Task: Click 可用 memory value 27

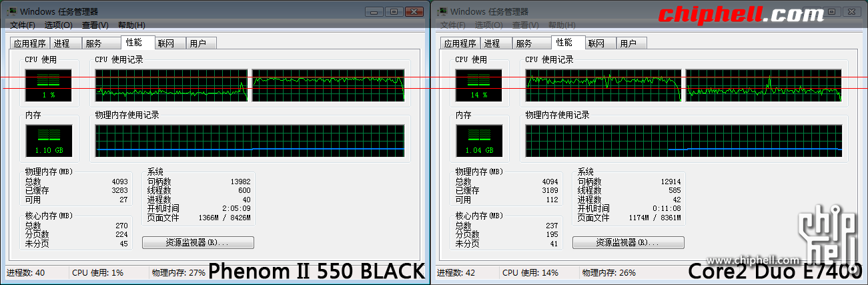Action: pyautogui.click(x=123, y=200)
